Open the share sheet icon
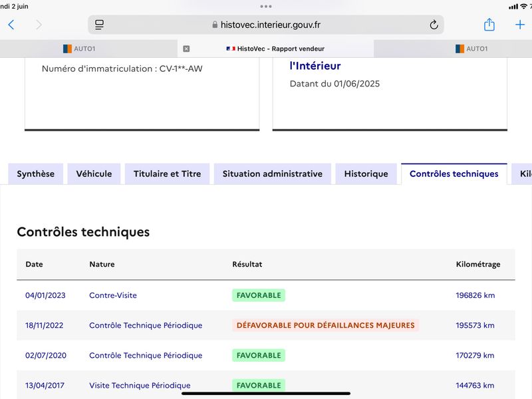This screenshot has height=399, width=532. tap(489, 25)
